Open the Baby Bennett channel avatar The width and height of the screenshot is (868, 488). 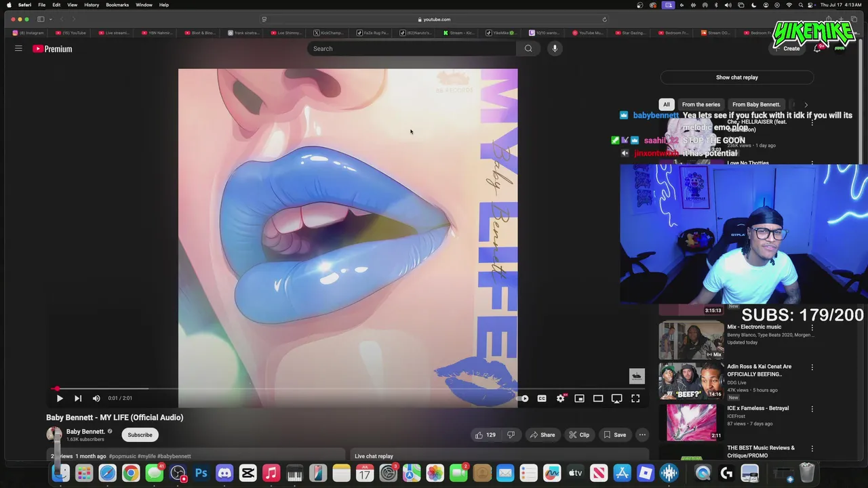(x=54, y=434)
